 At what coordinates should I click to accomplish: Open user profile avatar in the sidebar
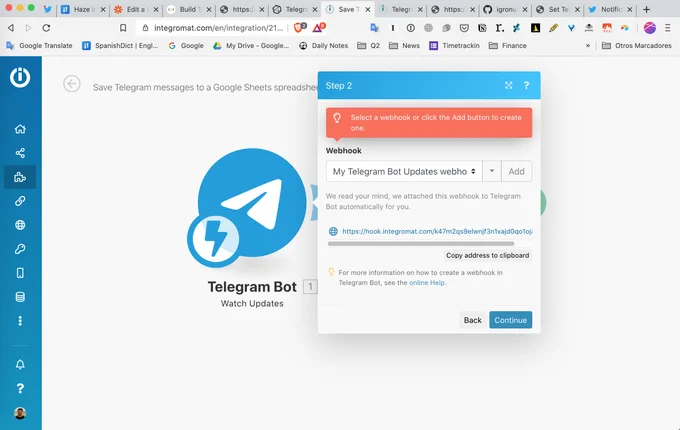click(x=20, y=413)
